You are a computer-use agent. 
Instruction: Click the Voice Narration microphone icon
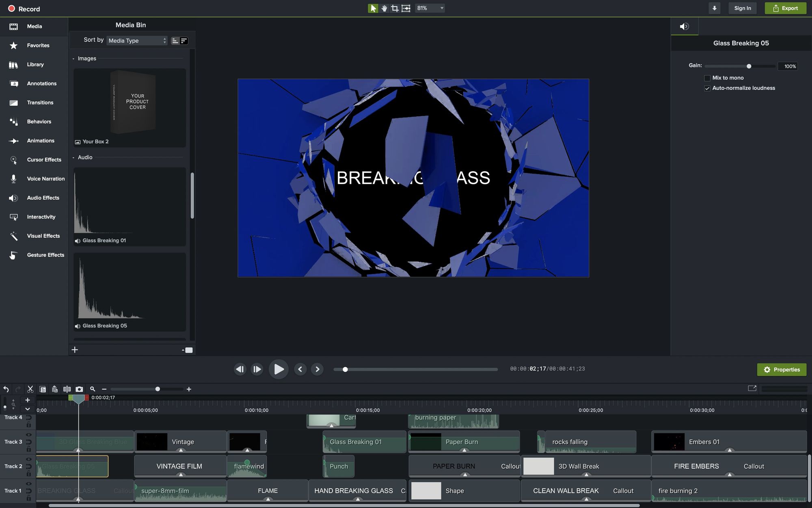point(13,179)
